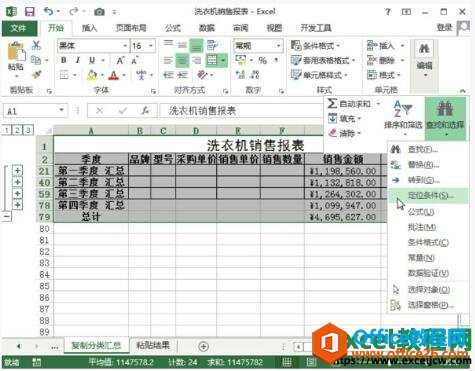
Task: Switch to the Developer tools tab
Action: tap(316, 28)
